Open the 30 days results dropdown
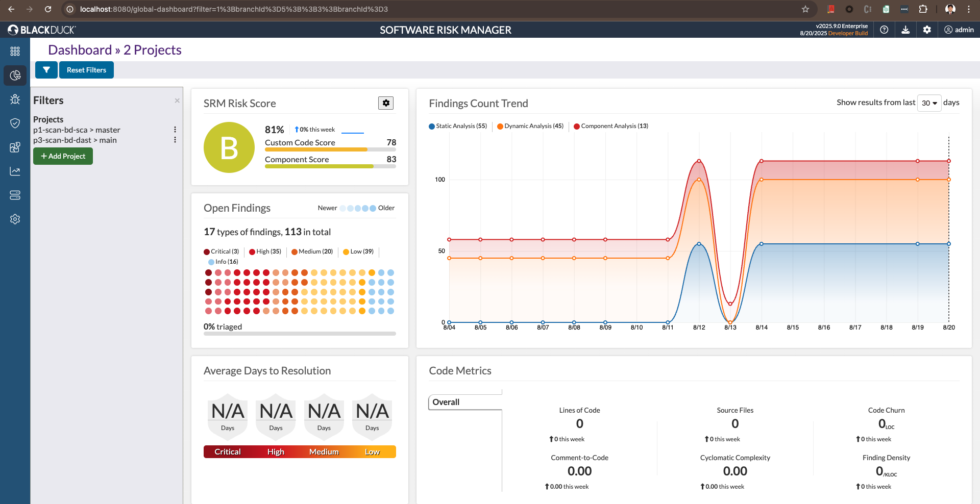 pyautogui.click(x=929, y=103)
